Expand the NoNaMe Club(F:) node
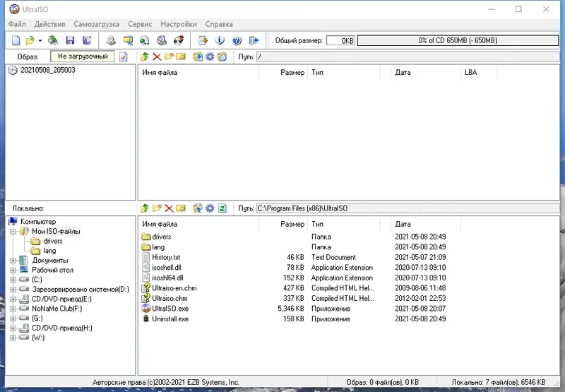Screen dimensions: 565x392 pos(13,309)
